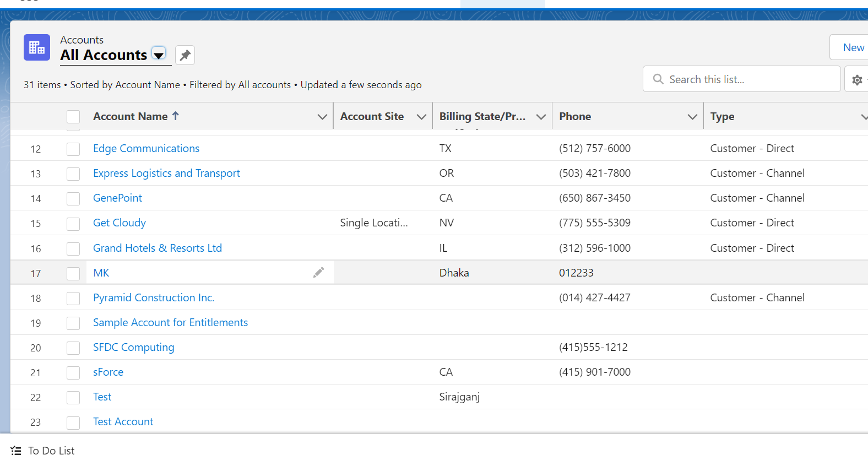Click Customer - Channel type for GenePoint
The height and width of the screenshot is (455, 868).
point(757,198)
